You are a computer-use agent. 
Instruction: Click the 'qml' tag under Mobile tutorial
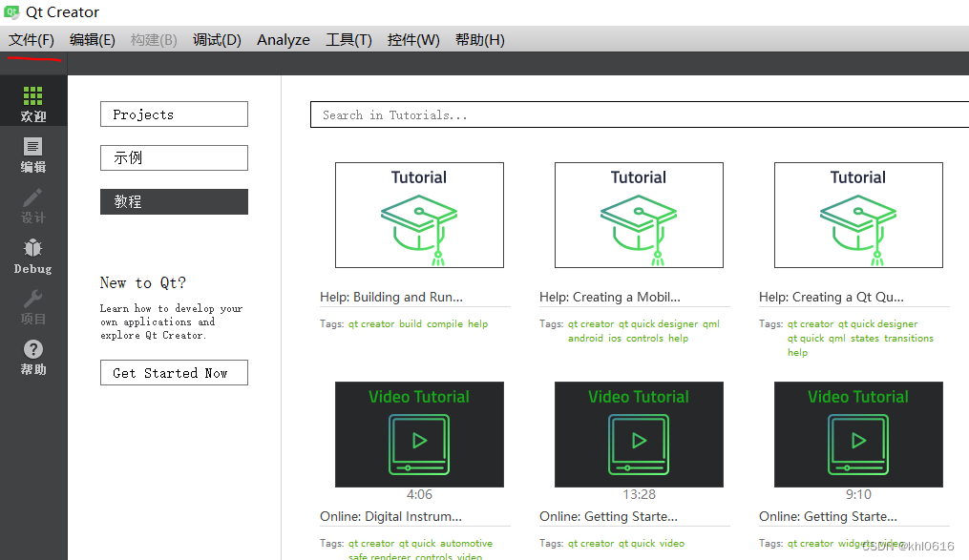tap(710, 323)
